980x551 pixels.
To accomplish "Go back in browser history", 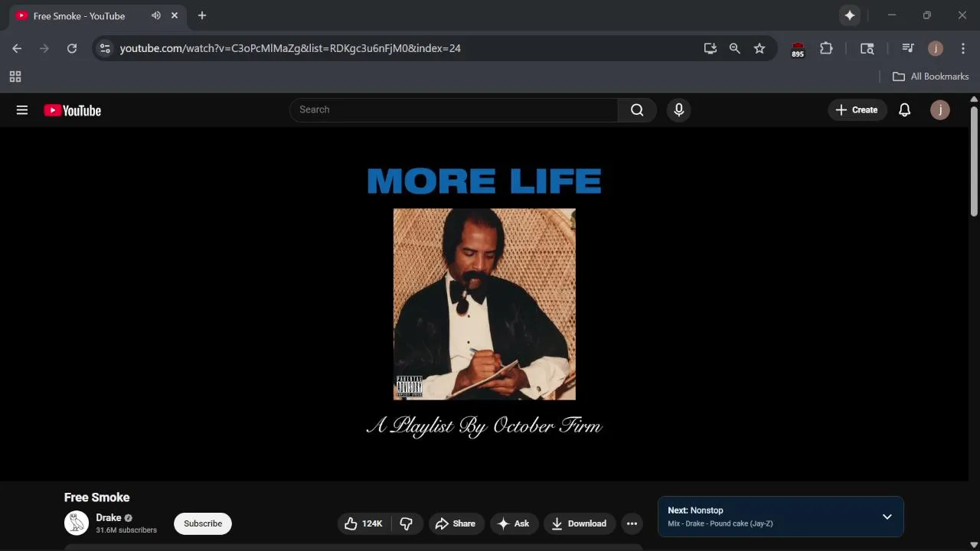I will pos(17,48).
